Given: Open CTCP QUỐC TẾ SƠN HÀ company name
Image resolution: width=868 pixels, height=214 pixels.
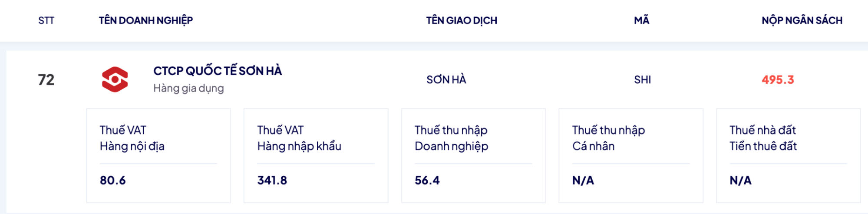Looking at the screenshot, I should (218, 71).
